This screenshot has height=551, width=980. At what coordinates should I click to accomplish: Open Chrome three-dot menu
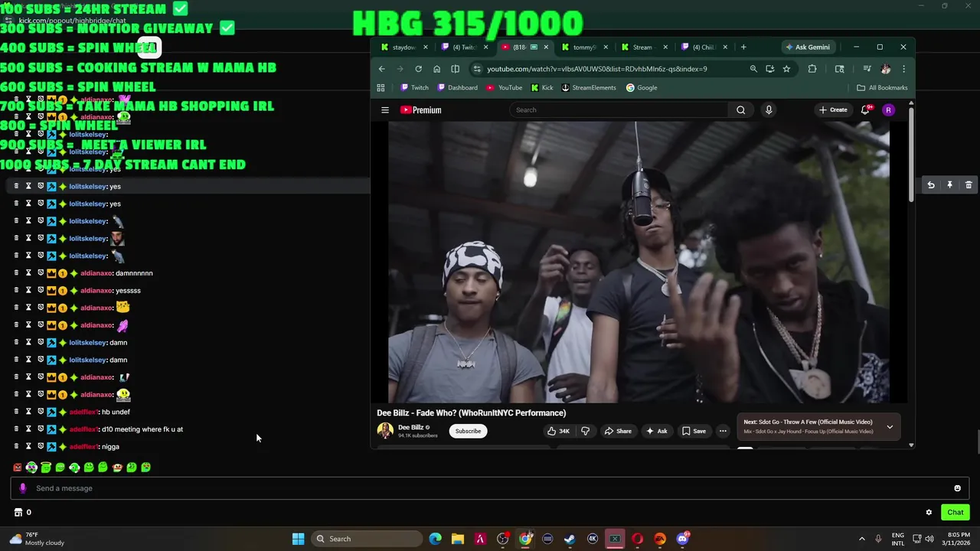click(x=903, y=69)
